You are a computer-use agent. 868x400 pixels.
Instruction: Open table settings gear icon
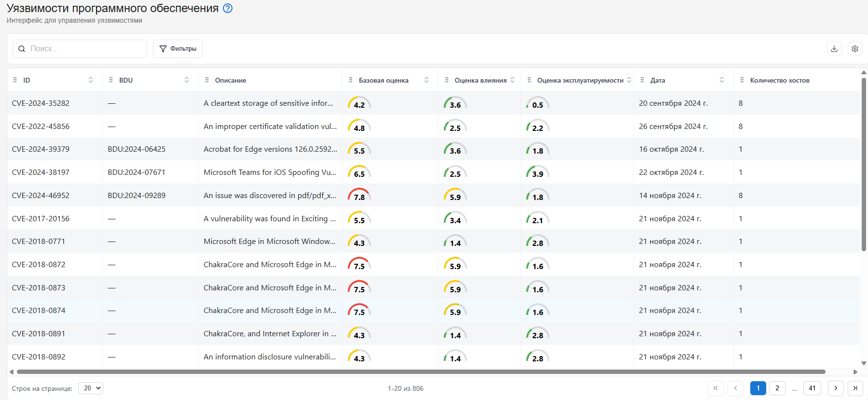855,49
